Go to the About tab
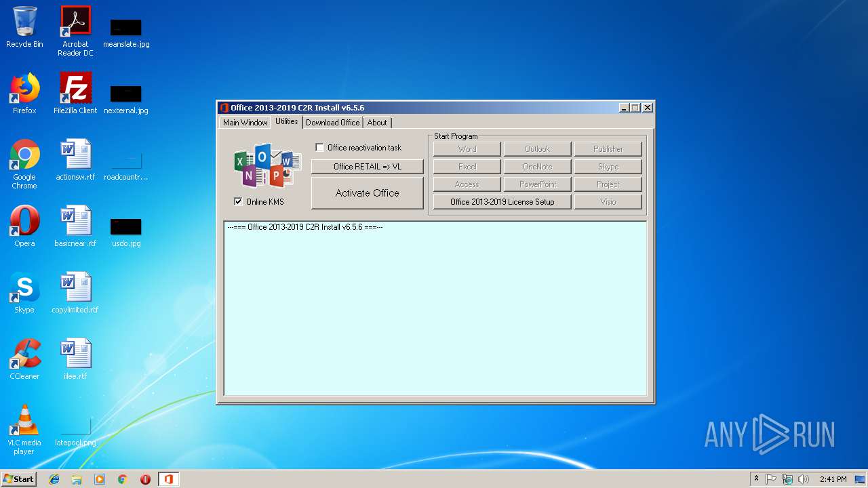 pyautogui.click(x=377, y=123)
